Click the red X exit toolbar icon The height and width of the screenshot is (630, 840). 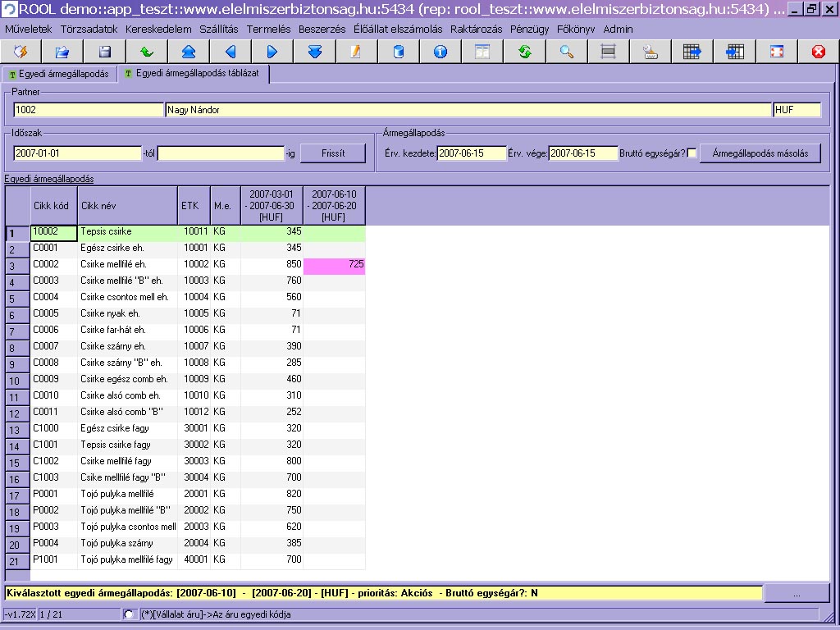tap(818, 52)
